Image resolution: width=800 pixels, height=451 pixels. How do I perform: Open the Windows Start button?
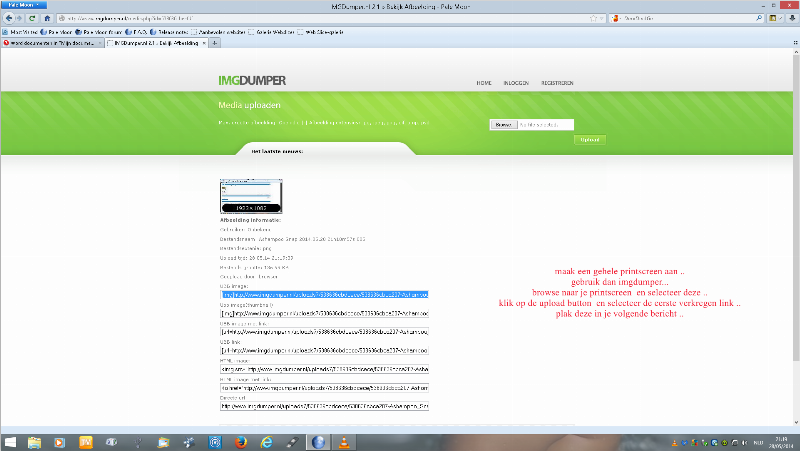click(x=10, y=442)
